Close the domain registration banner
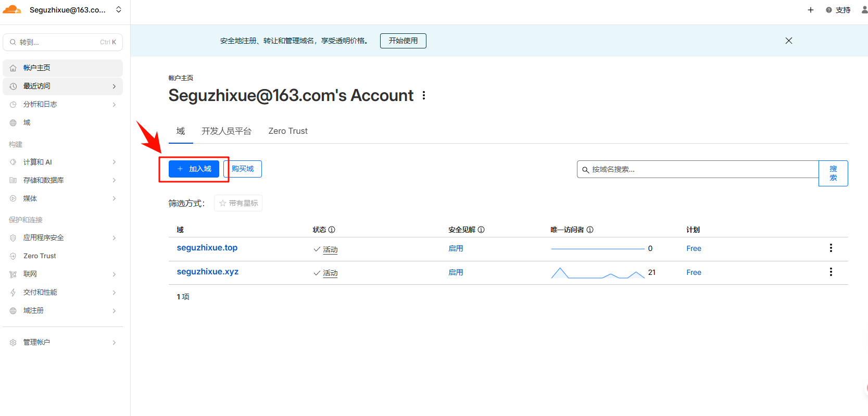The image size is (868, 416). tap(788, 41)
